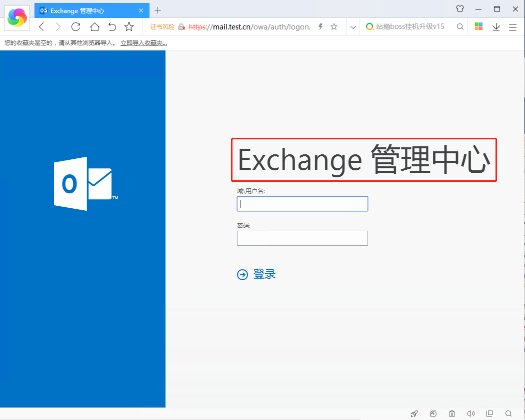
Task: Open the downloads icon
Action: tap(496, 27)
